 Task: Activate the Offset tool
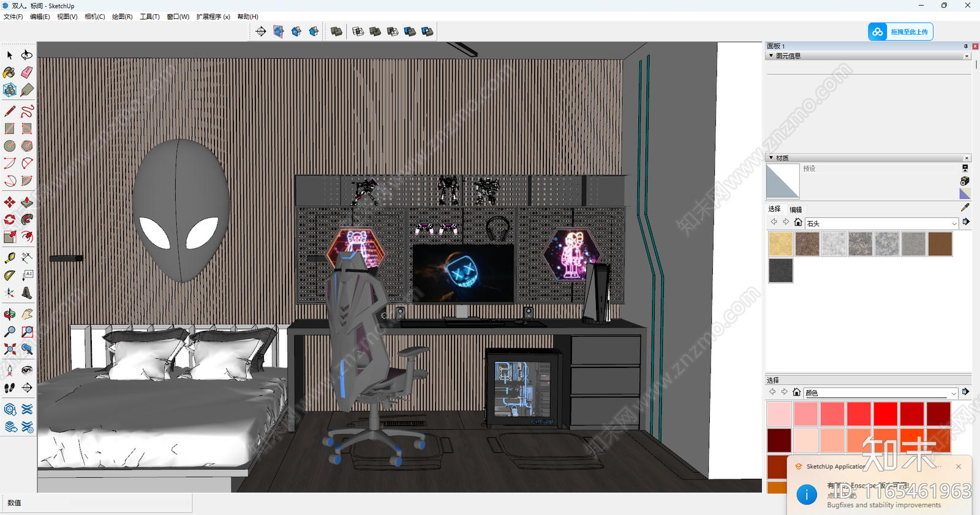(x=27, y=236)
